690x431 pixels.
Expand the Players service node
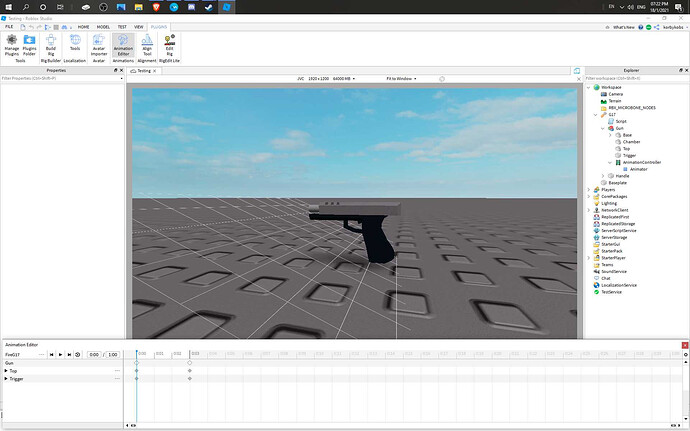589,190
